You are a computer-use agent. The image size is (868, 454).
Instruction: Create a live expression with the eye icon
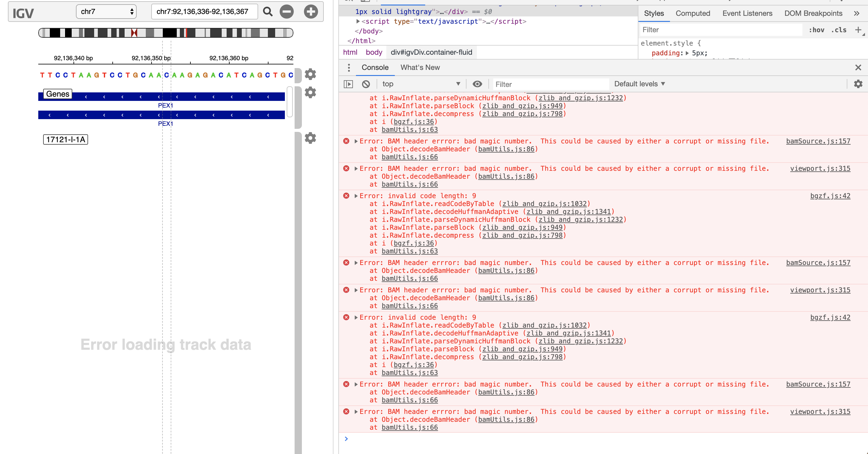pyautogui.click(x=477, y=84)
